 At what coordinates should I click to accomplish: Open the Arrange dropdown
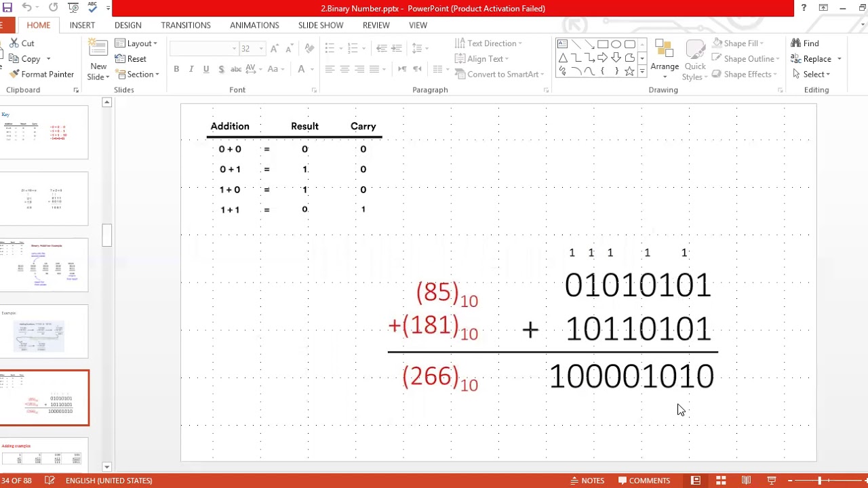[665, 60]
